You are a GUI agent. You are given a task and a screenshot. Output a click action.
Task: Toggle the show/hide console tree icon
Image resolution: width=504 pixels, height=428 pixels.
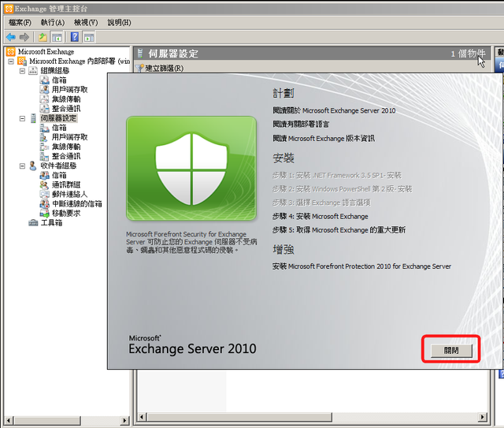(57, 37)
